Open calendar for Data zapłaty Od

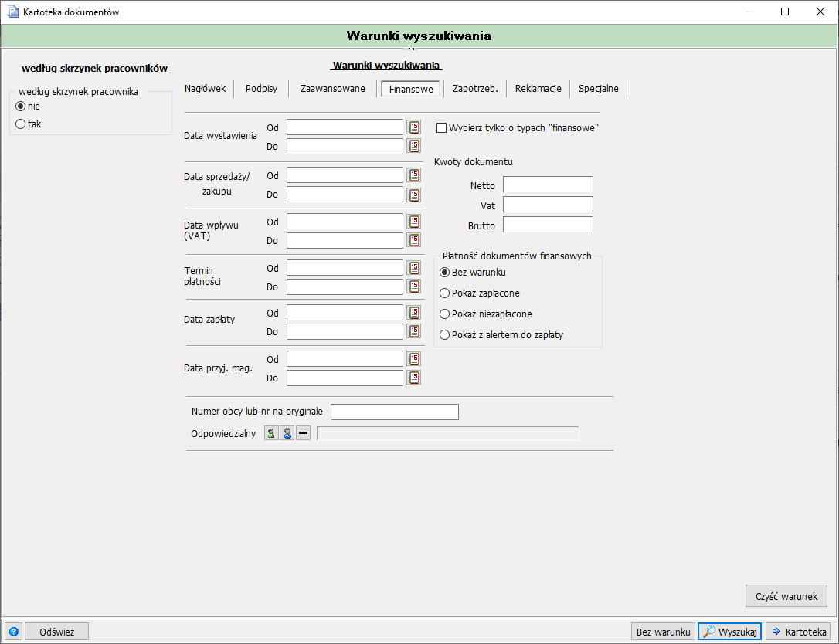click(x=413, y=313)
